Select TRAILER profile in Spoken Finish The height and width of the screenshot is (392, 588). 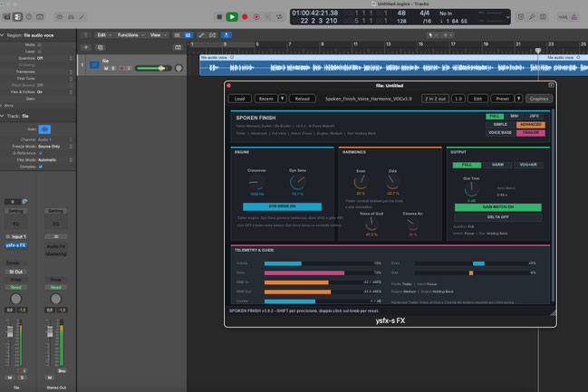531,133
